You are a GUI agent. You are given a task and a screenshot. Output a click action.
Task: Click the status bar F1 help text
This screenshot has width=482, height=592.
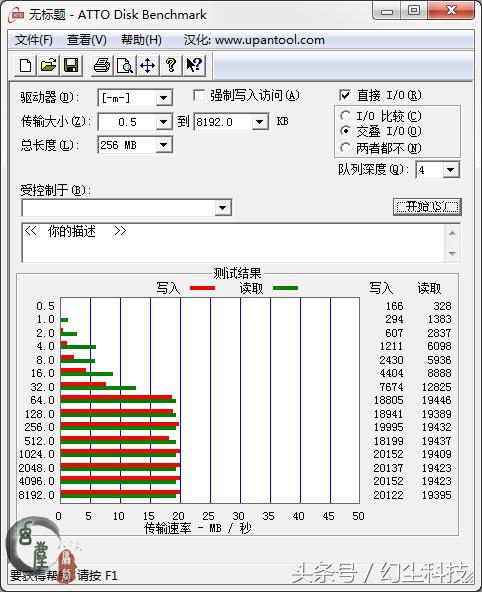click(64, 576)
